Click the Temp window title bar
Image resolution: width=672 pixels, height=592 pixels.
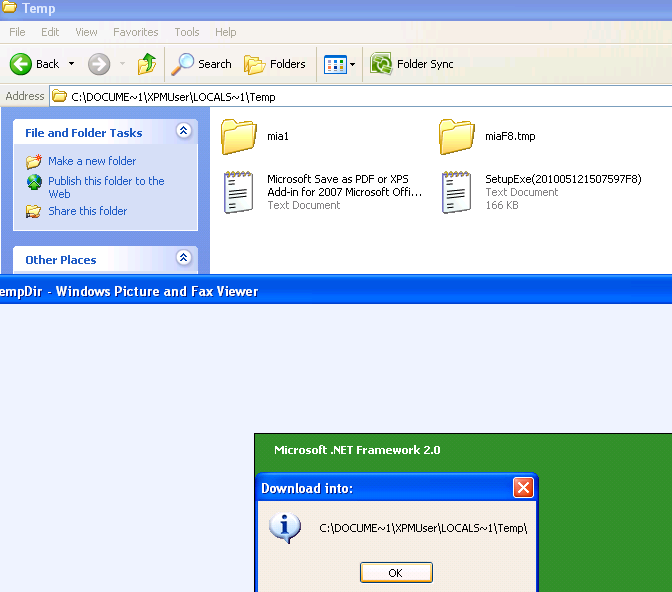[336, 9]
